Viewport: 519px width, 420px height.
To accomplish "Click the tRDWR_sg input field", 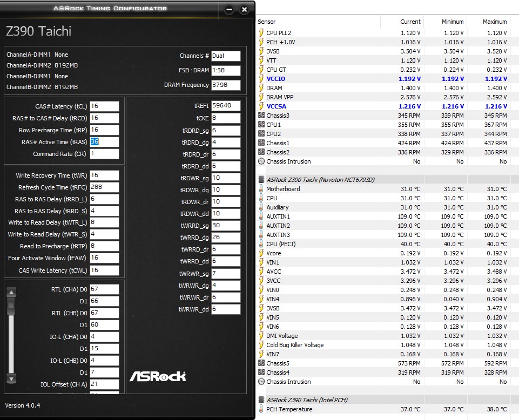I will pos(226,178).
